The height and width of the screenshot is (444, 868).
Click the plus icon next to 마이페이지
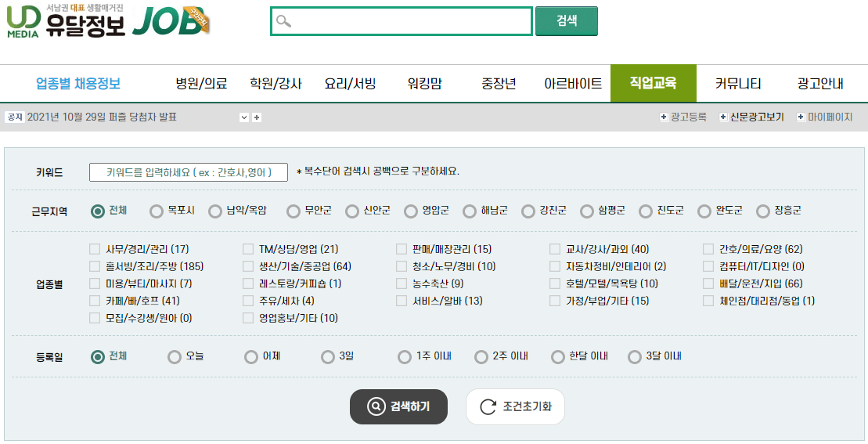click(801, 117)
